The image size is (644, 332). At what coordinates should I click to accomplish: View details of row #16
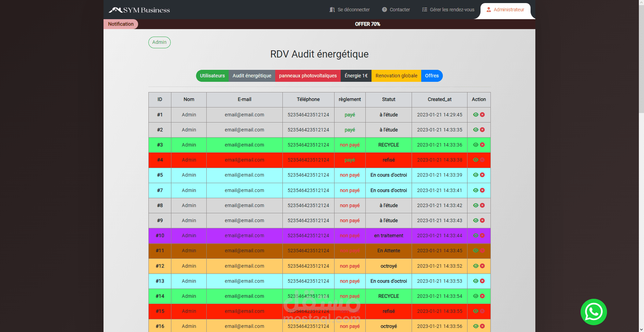pos(476,326)
